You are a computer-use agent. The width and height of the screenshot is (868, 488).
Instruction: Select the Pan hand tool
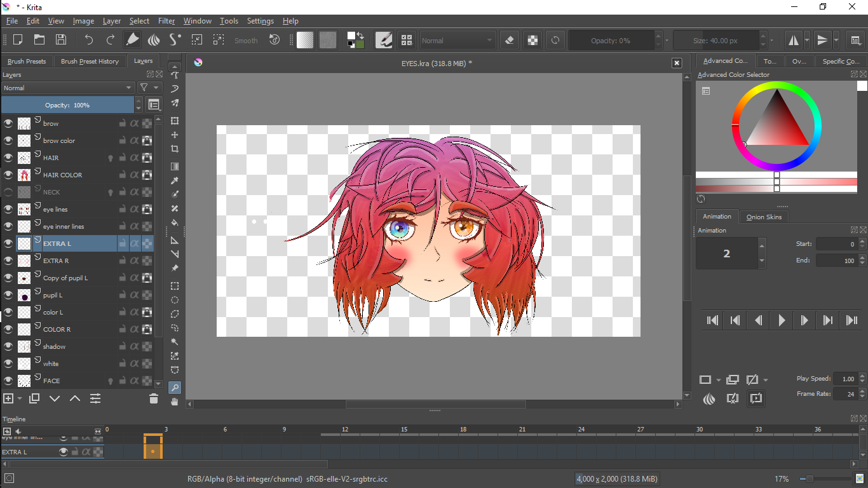(175, 402)
